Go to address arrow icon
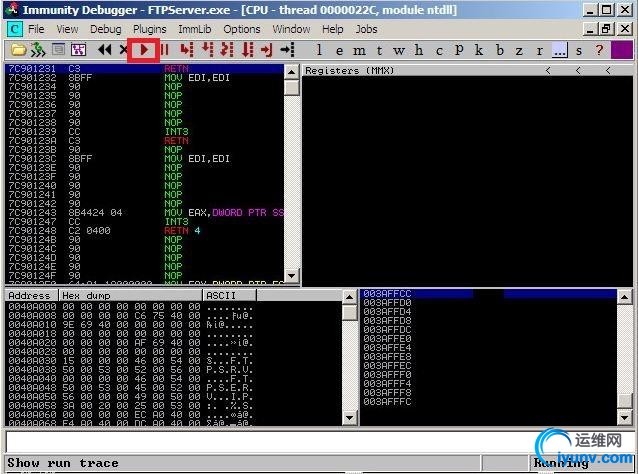The image size is (638, 474). [x=288, y=50]
